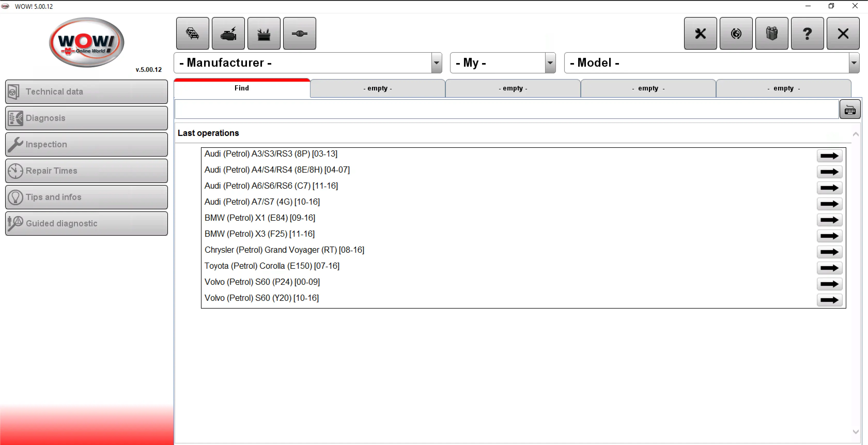868x445 pixels.
Task: Select the first empty tab
Action: click(377, 88)
